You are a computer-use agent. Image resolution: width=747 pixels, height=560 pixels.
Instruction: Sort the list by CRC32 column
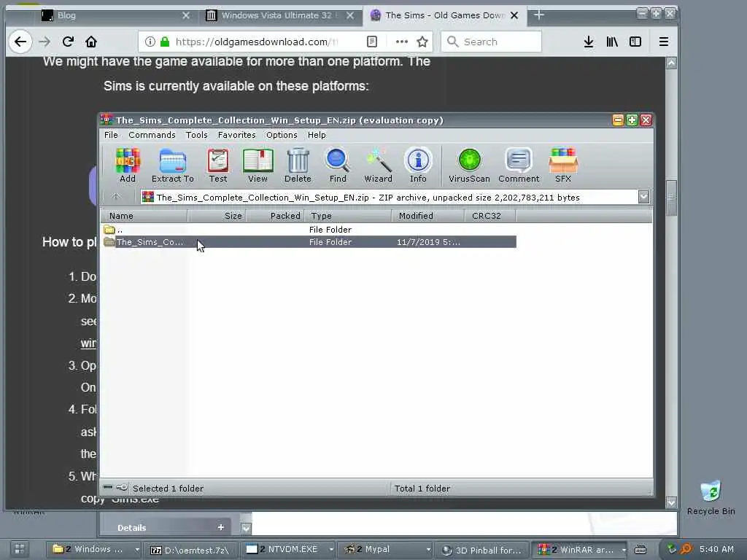pos(489,216)
